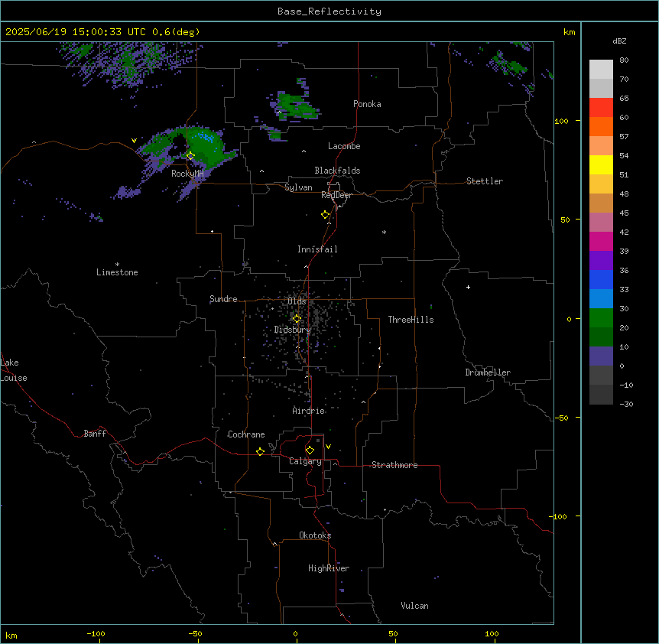This screenshot has height=644, width=659.
Task: Click the RockyMH label
Action: 187,174
